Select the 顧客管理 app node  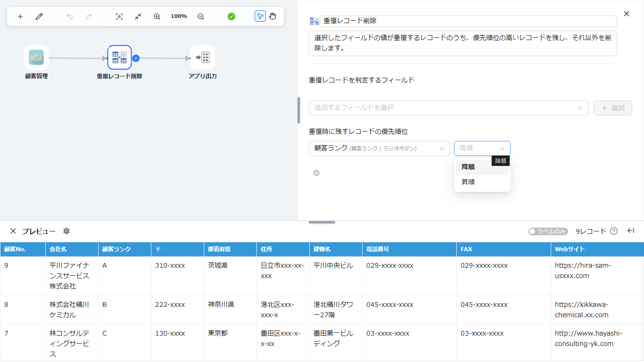(36, 58)
